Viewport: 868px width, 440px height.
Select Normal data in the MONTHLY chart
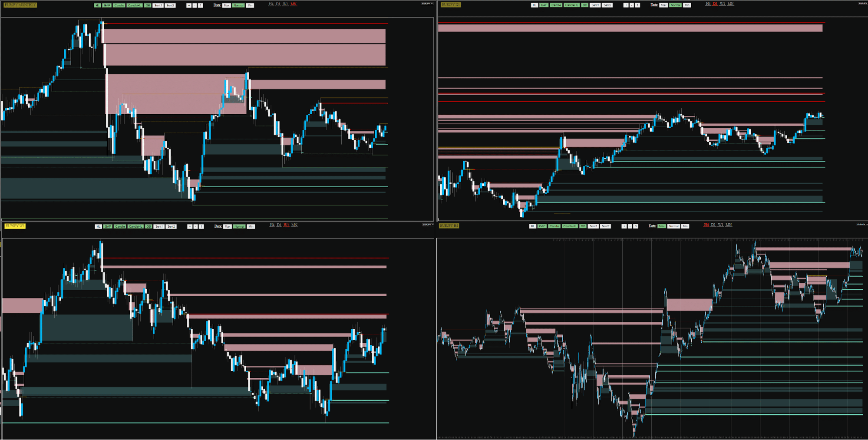click(238, 5)
